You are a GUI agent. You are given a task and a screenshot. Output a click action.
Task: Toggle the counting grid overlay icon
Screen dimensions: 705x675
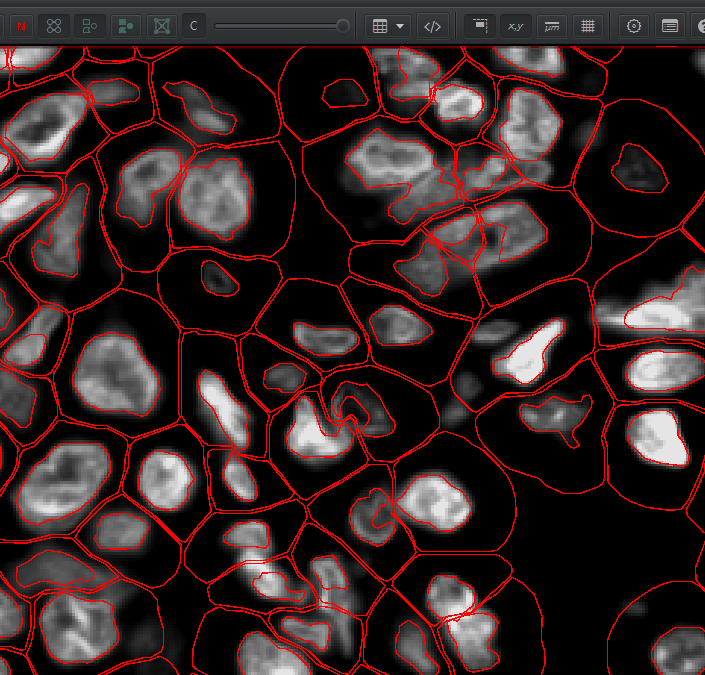coord(588,26)
